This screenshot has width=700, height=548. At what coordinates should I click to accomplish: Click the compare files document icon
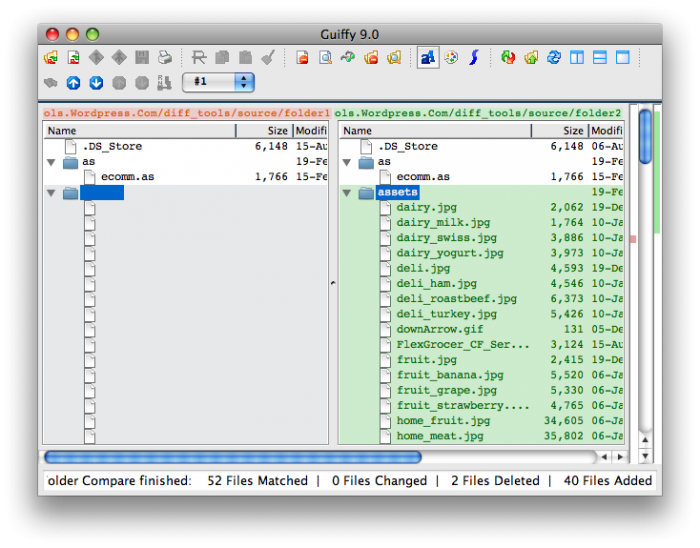point(74,58)
